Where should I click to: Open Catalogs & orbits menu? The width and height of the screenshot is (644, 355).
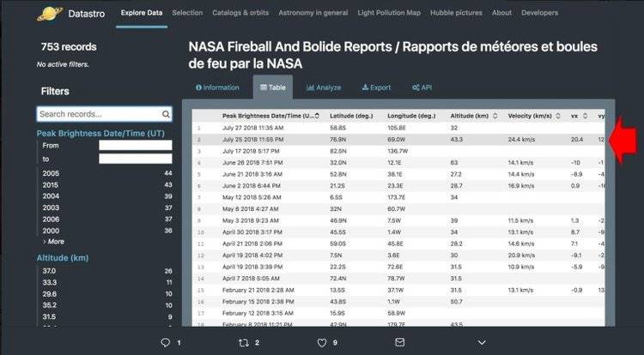click(x=240, y=13)
